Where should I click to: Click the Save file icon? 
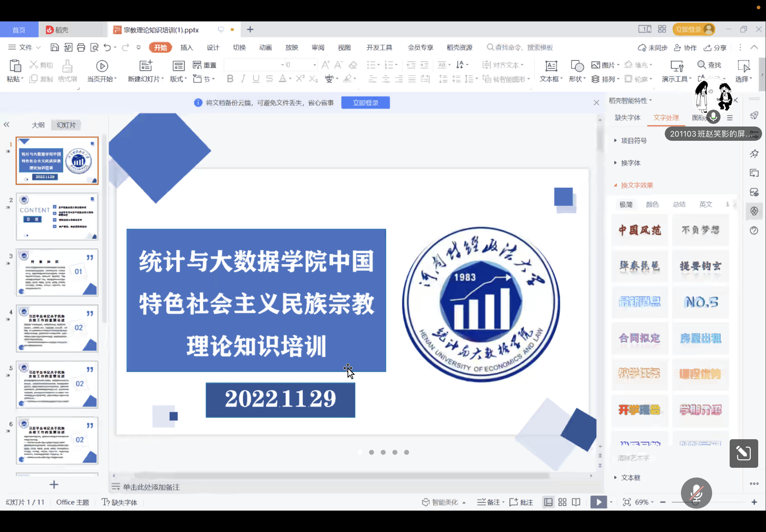point(54,48)
